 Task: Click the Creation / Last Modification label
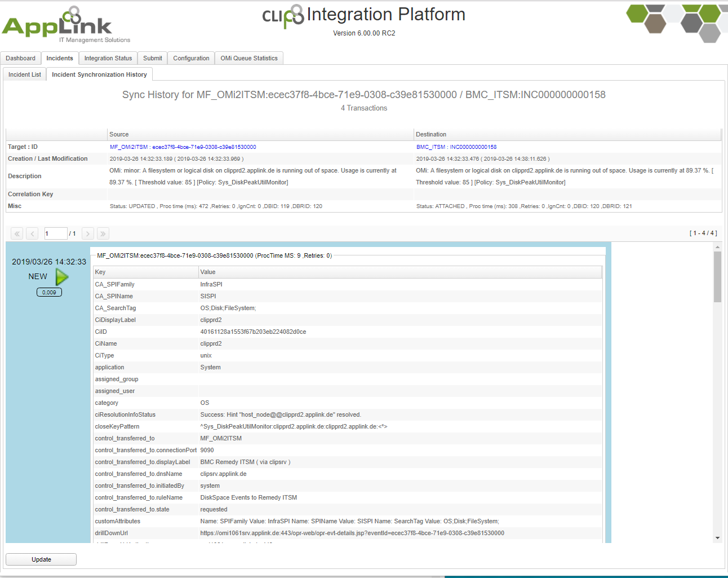48,158
